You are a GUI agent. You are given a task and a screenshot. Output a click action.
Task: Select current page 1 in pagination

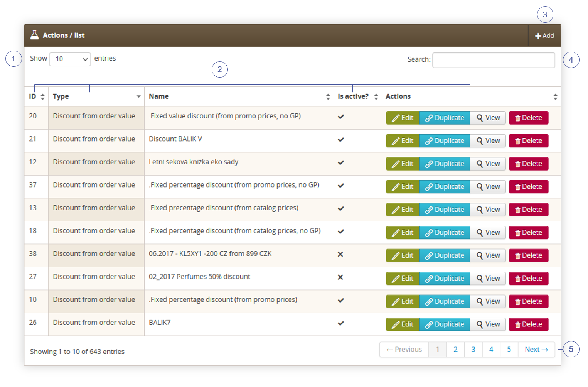438,350
